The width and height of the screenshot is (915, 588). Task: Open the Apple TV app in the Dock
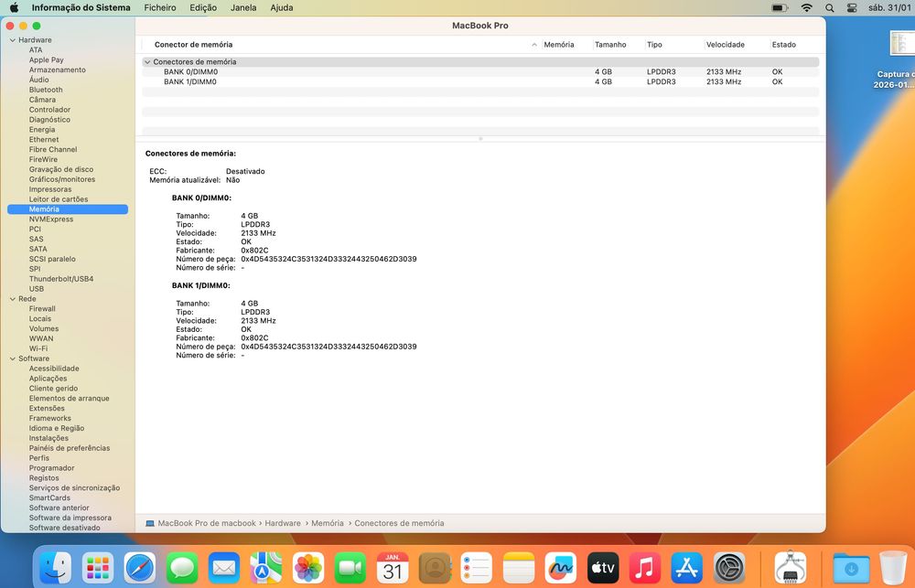coord(603,567)
